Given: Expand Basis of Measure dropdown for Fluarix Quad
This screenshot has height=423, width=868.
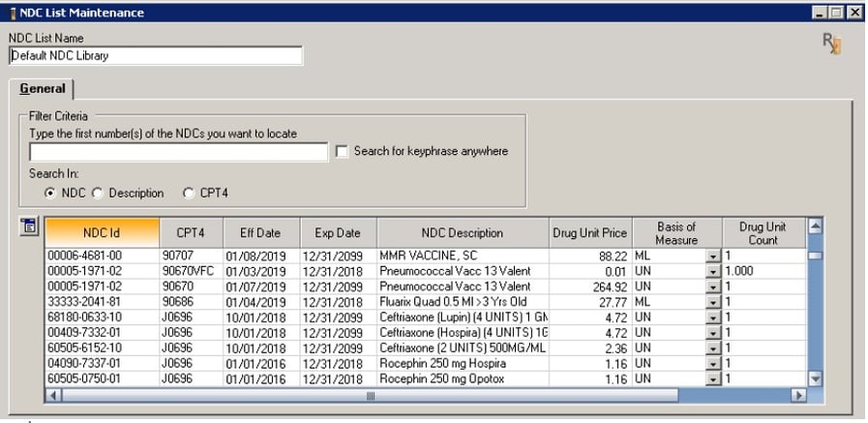Looking at the screenshot, I should 712,303.
